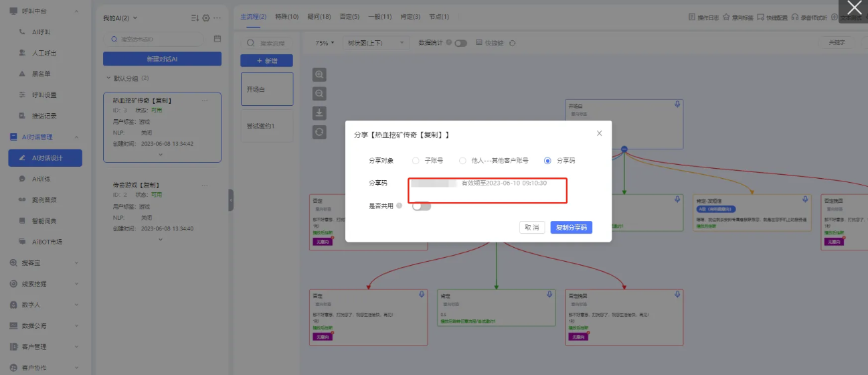Switch to the 疑问(18) tab
868x375 pixels.
pos(318,17)
